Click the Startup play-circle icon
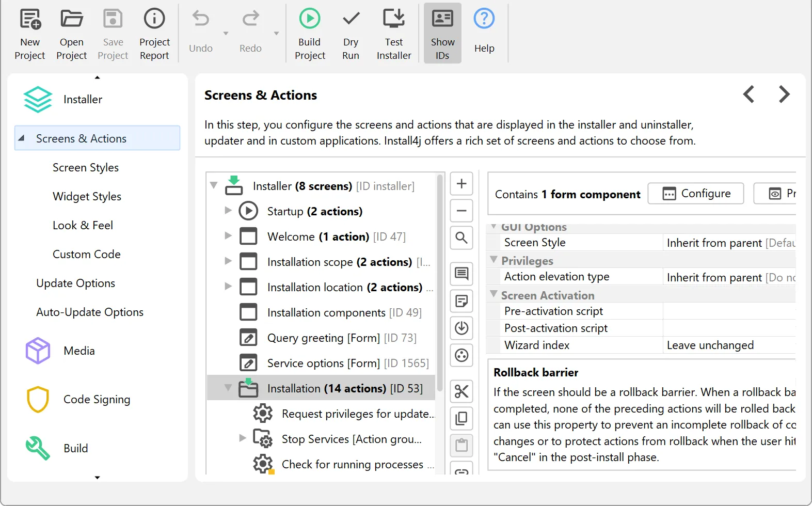The width and height of the screenshot is (812, 506). click(248, 211)
